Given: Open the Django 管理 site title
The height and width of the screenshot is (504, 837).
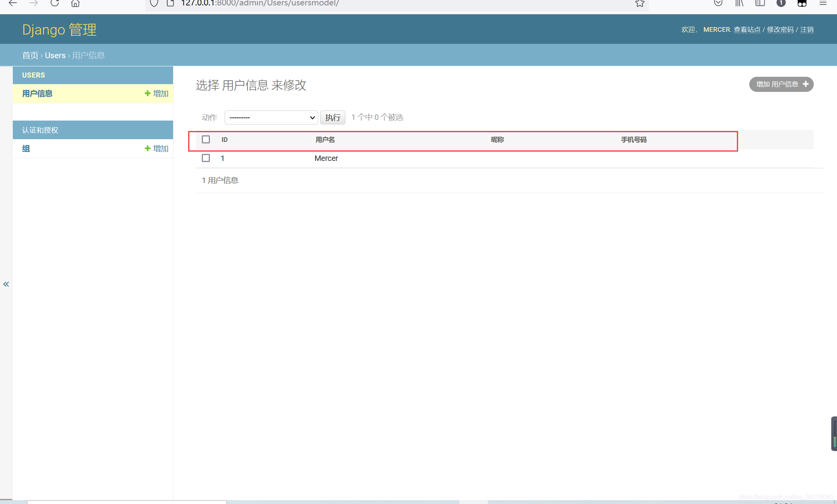Looking at the screenshot, I should tap(59, 29).
